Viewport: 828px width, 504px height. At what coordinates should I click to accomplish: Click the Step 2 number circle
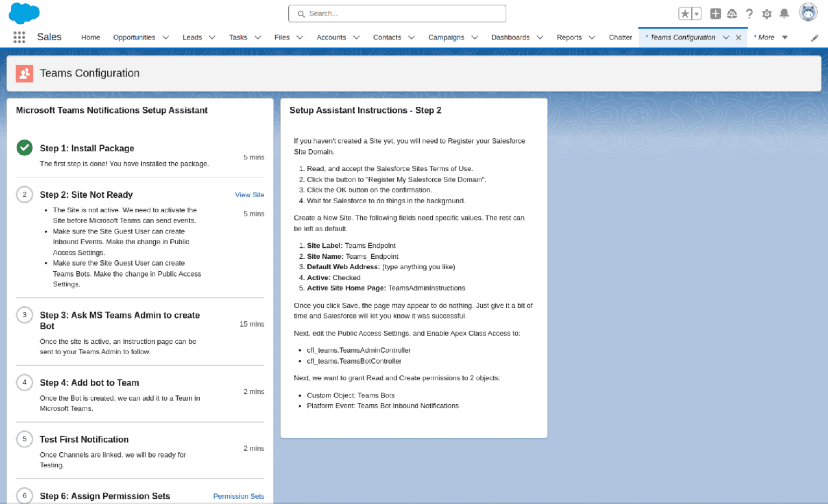click(24, 194)
